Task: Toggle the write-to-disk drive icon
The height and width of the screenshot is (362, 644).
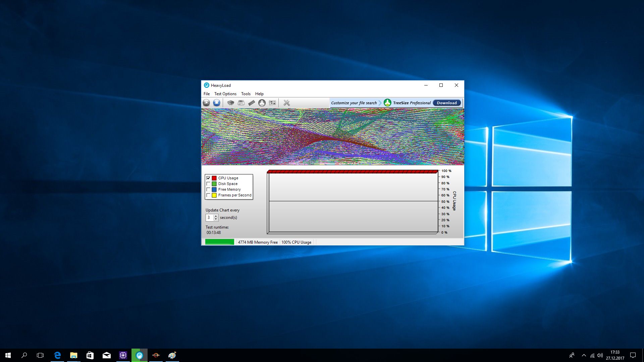Action: click(x=241, y=103)
